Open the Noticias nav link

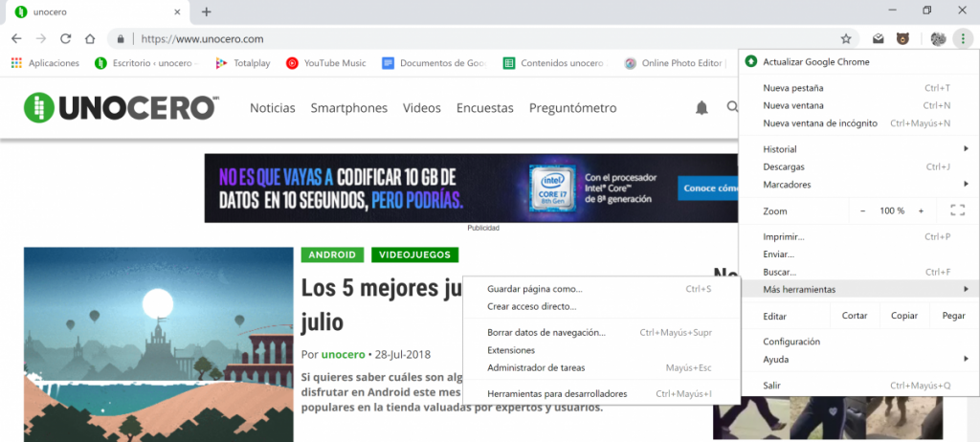pos(273,108)
